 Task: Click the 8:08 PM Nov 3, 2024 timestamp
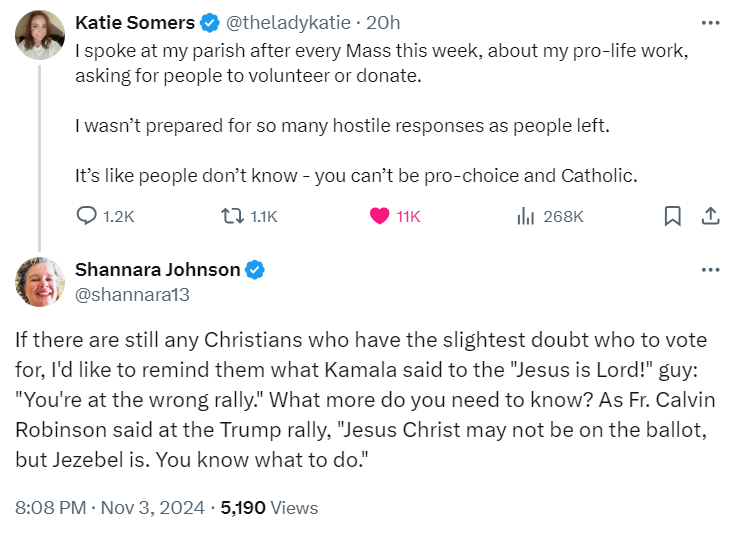(x=108, y=508)
